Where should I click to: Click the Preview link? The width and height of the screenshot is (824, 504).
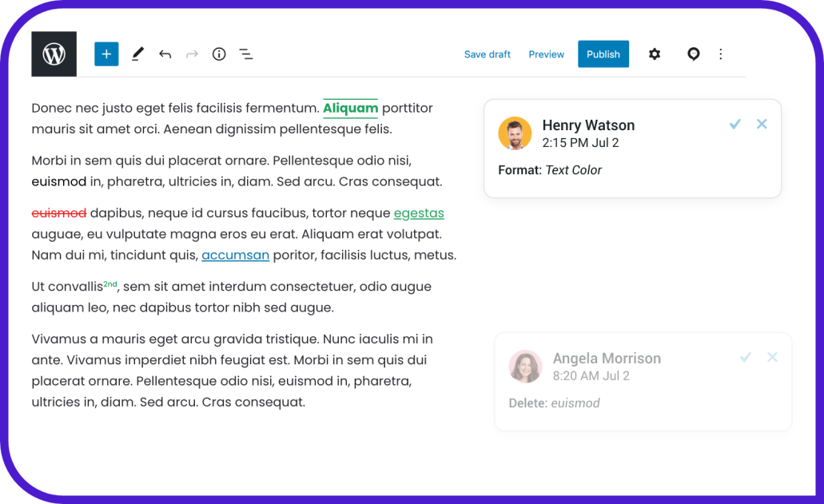pyautogui.click(x=546, y=54)
